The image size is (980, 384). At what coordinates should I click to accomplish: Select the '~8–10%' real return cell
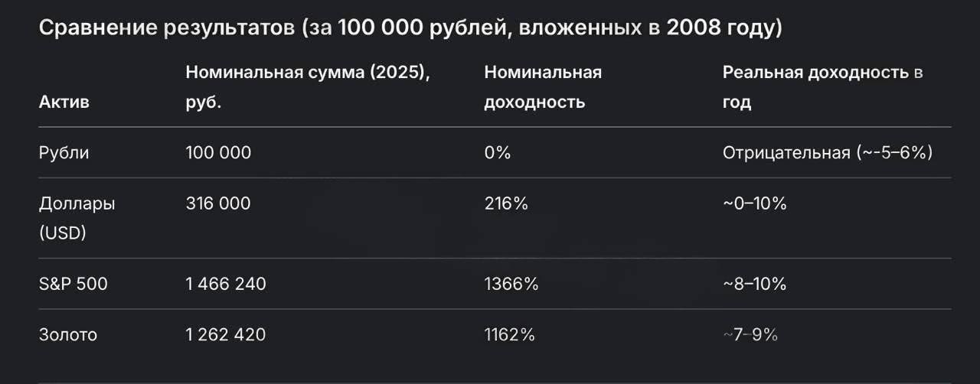[x=755, y=284]
